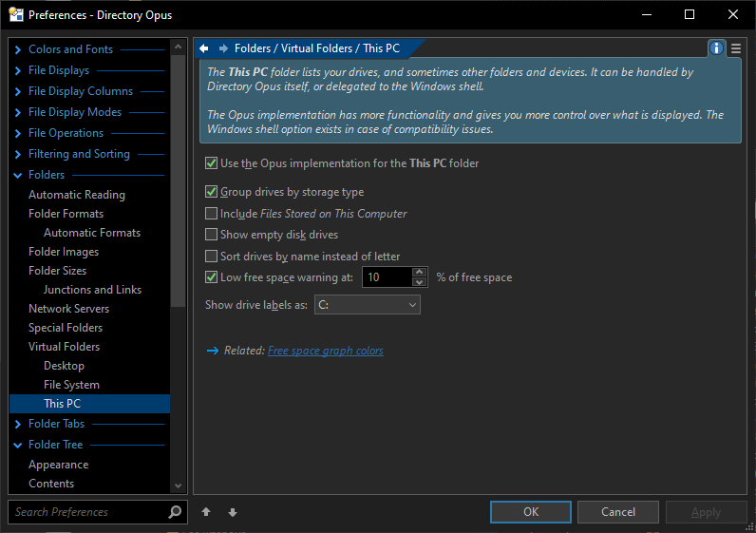The height and width of the screenshot is (533, 756).
Task: Click the category list scroll down arrow
Action: pos(178,485)
